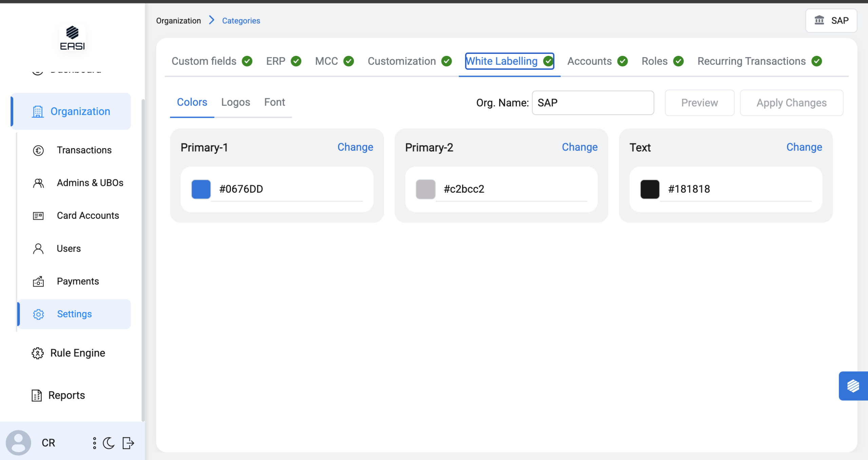Click the green checkmark next to ERP

(296, 61)
